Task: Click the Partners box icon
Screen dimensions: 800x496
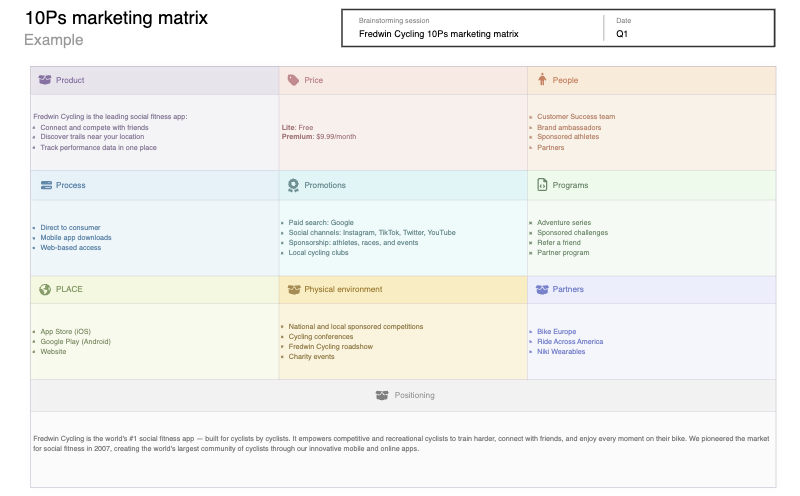Action: pyautogui.click(x=542, y=289)
